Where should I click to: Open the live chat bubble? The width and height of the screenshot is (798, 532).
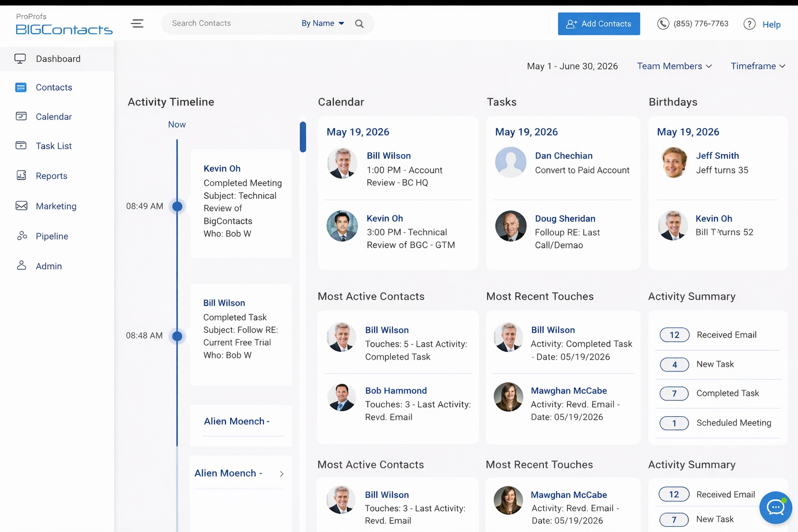775,508
